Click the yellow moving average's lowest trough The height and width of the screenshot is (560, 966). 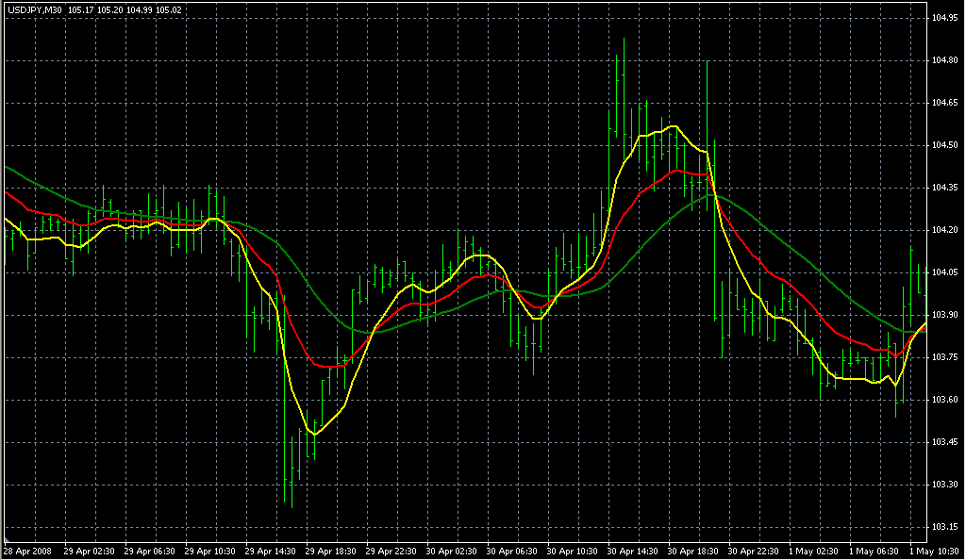pos(315,435)
